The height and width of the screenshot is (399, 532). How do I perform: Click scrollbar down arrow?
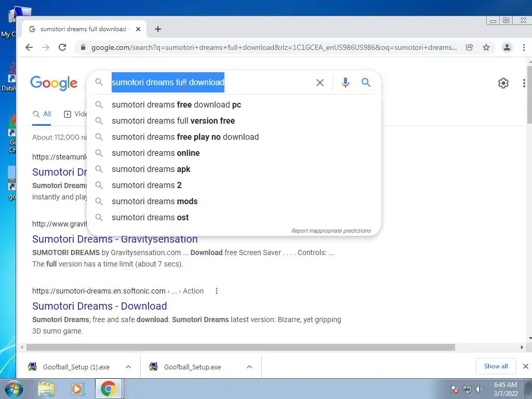tap(530, 338)
